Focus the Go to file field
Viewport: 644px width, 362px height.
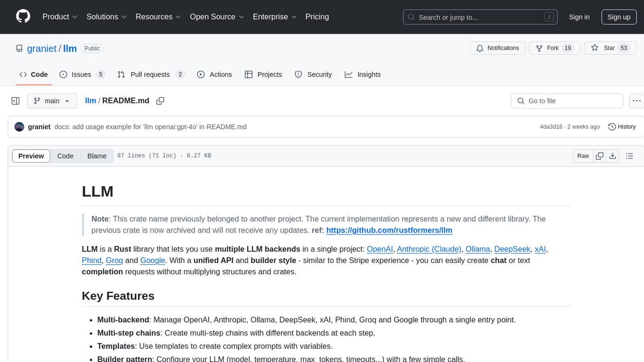click(567, 101)
